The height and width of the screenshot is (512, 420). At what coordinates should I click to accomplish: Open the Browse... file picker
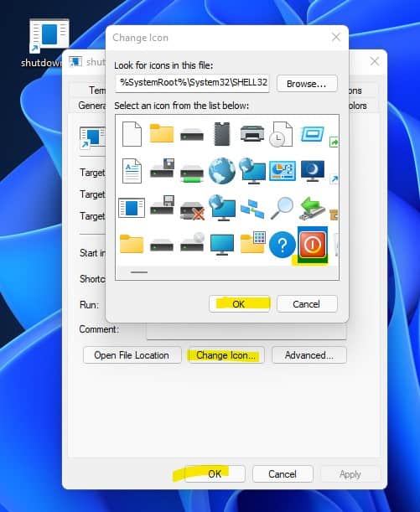[306, 84]
